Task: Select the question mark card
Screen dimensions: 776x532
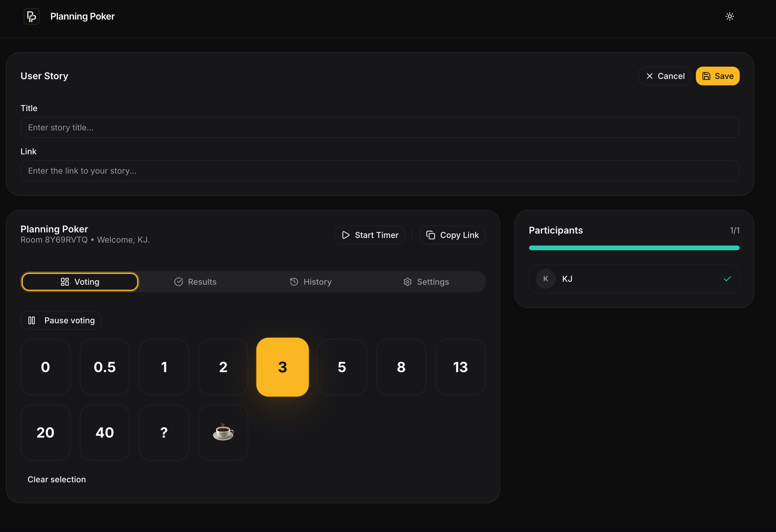Action: click(164, 433)
